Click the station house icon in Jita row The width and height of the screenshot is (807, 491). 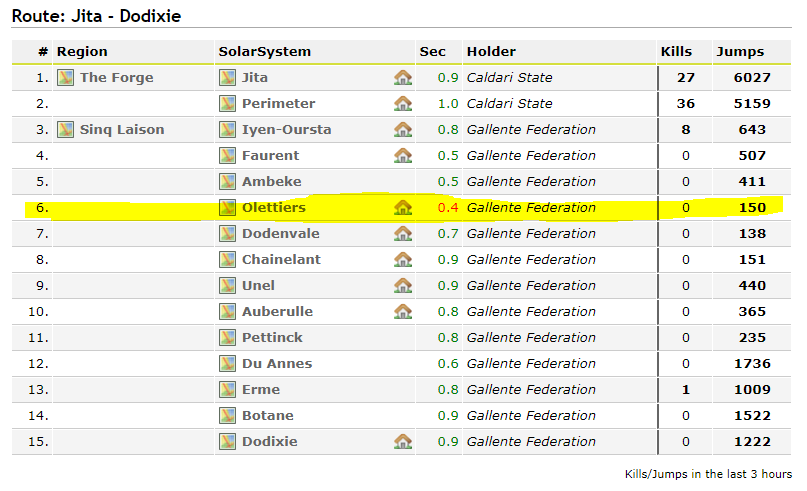(x=403, y=78)
